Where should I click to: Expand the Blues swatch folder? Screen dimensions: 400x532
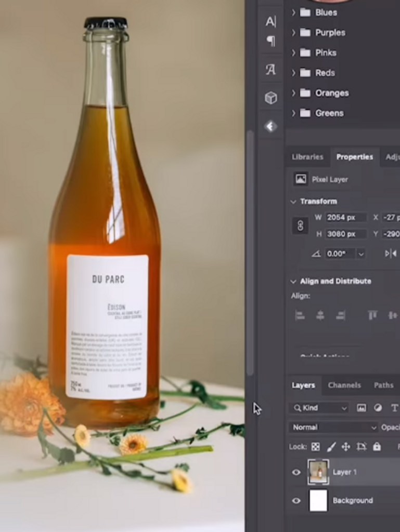click(x=293, y=12)
